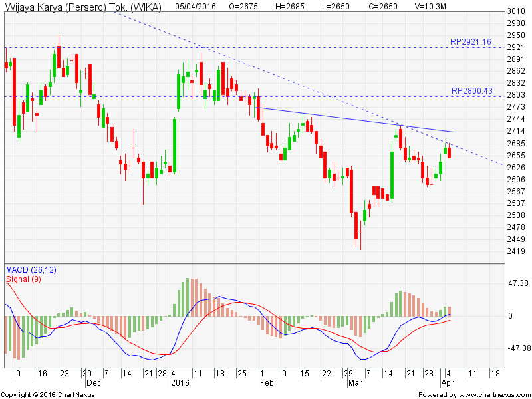Image resolution: width=532 pixels, height=399 pixels.
Task: Click the RP2921.16 resistance level label
Action: [470, 42]
